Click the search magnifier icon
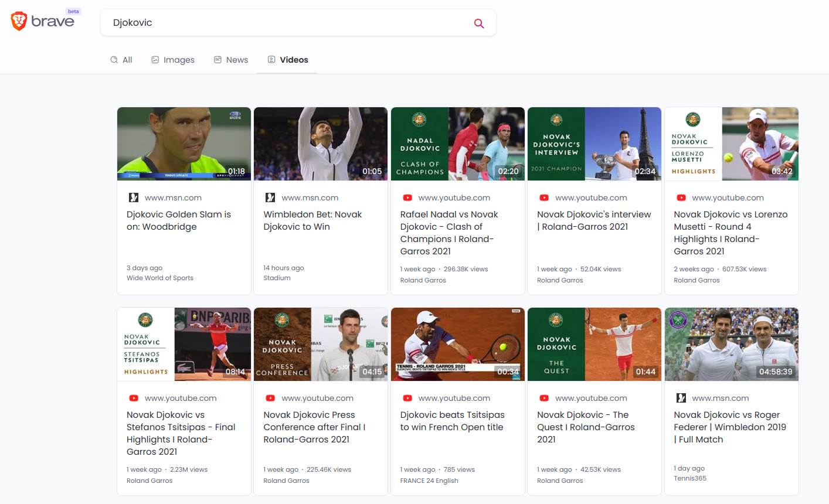Image resolution: width=829 pixels, height=504 pixels. (478, 22)
